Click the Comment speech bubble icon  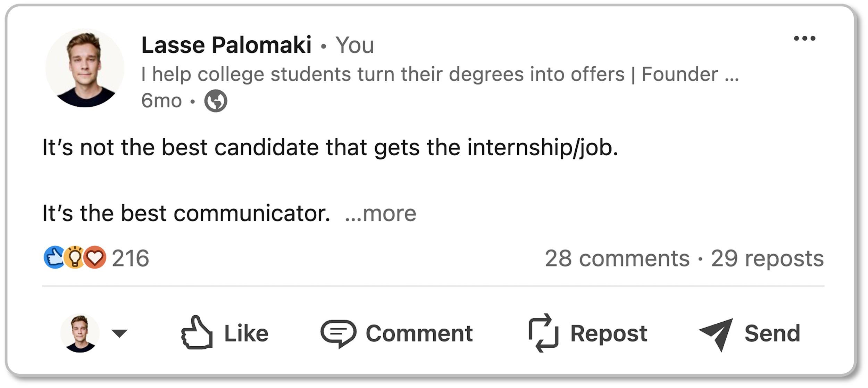tap(338, 333)
